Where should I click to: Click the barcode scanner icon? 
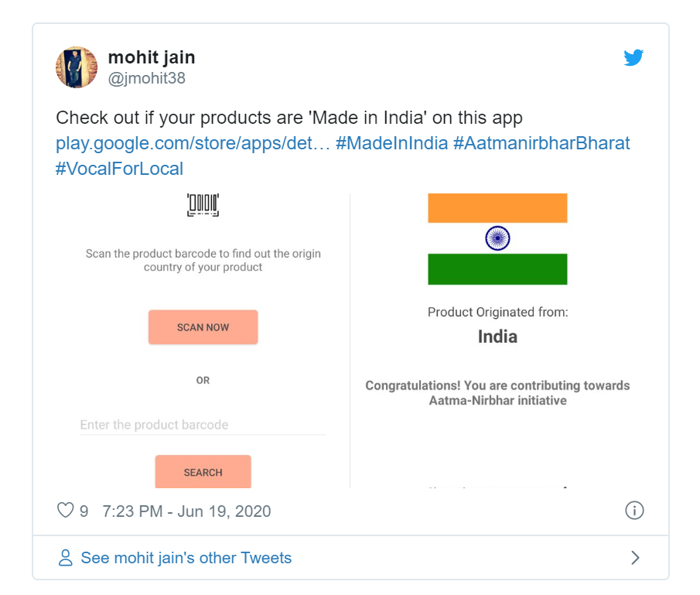point(203,205)
